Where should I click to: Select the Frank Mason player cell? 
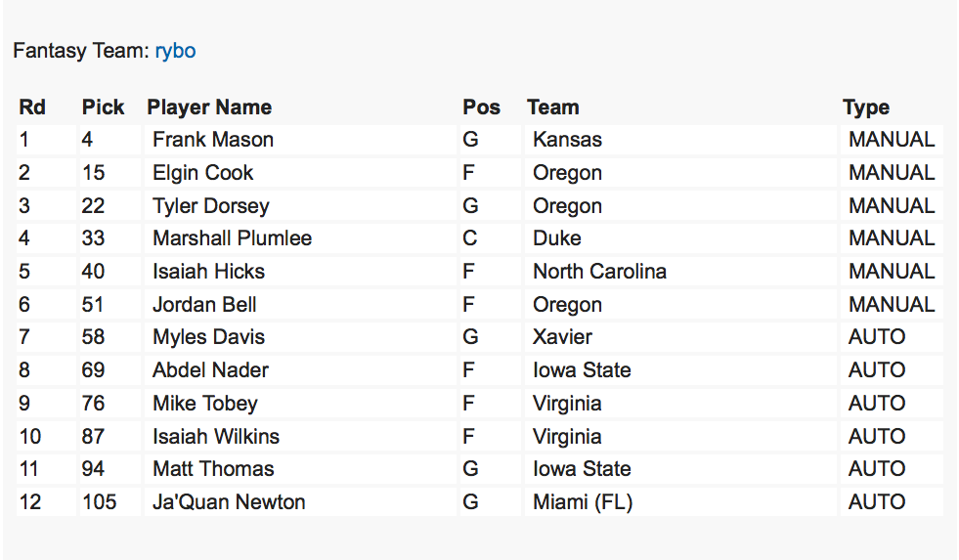213,140
